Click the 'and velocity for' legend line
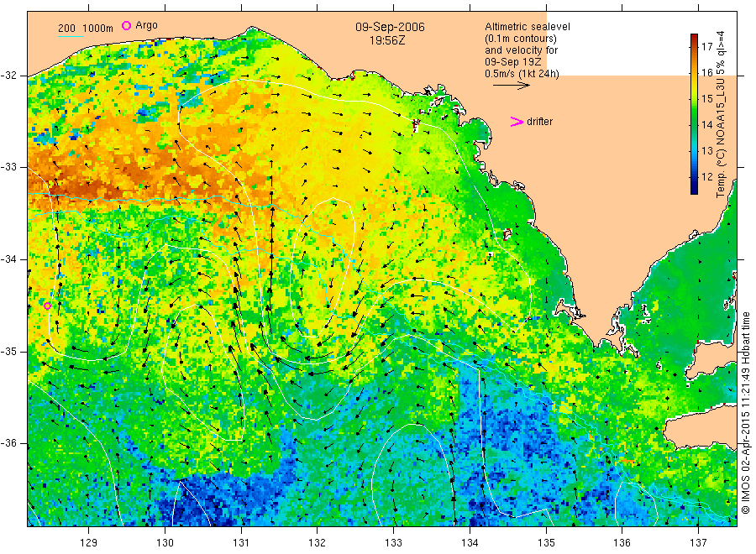This screenshot has width=756, height=554. 521,50
